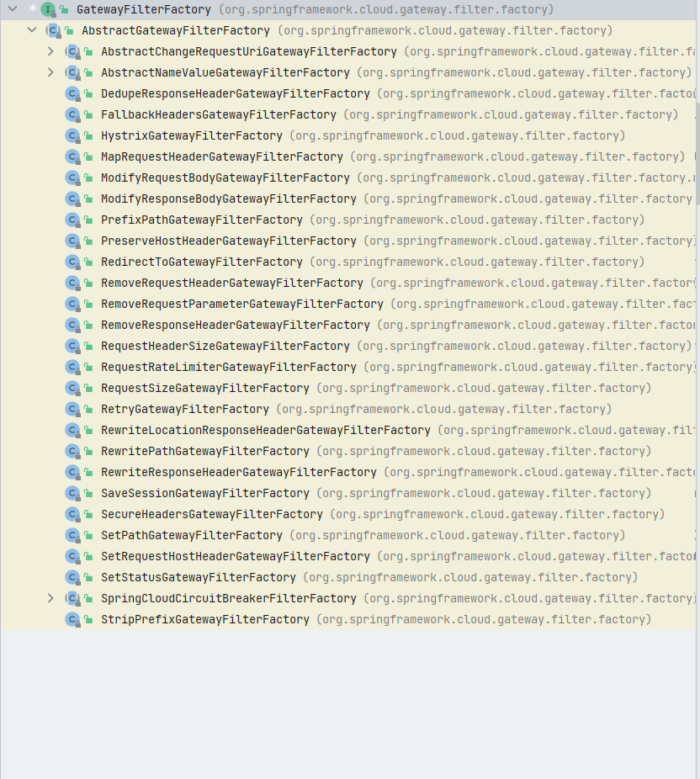Select FallbackHeadersGatewayFilterFactory class name
Image resolution: width=700 pixels, height=779 pixels.
[219, 114]
